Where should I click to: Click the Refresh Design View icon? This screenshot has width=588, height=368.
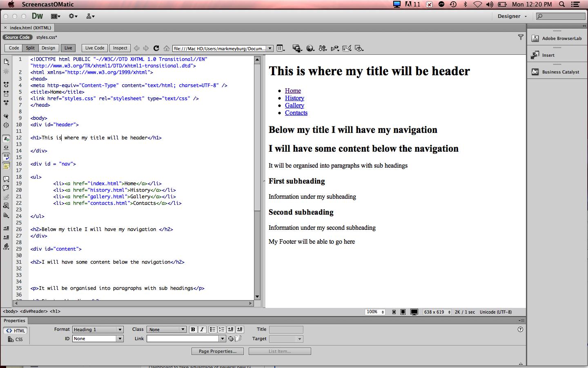tap(156, 48)
